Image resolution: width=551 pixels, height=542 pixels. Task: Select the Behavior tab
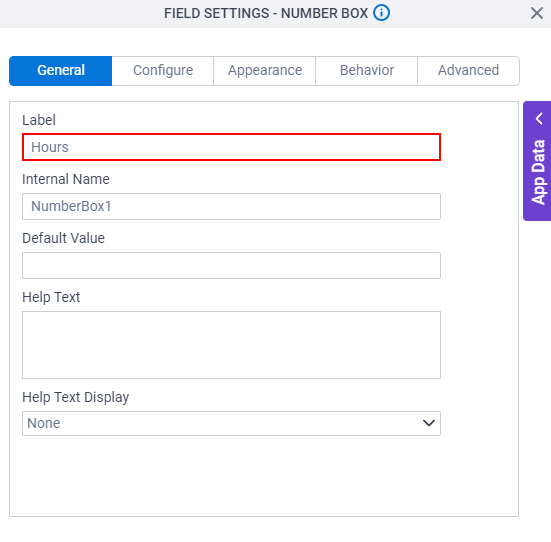coord(367,71)
